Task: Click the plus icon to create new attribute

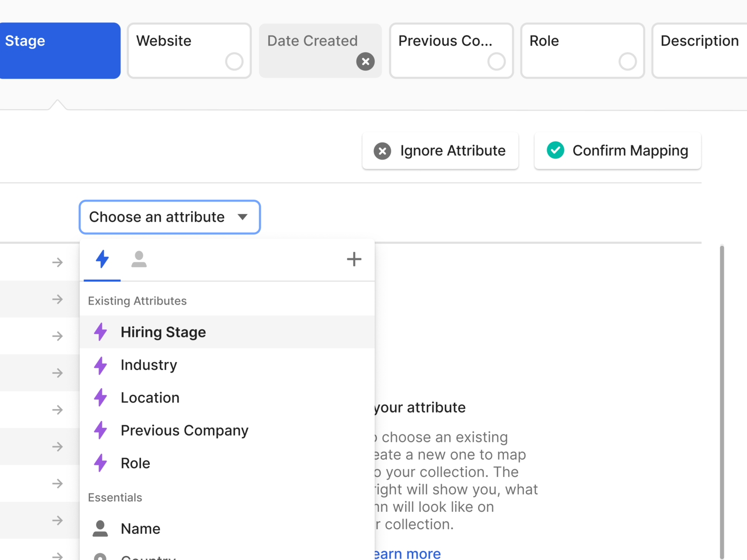Action: point(354,259)
